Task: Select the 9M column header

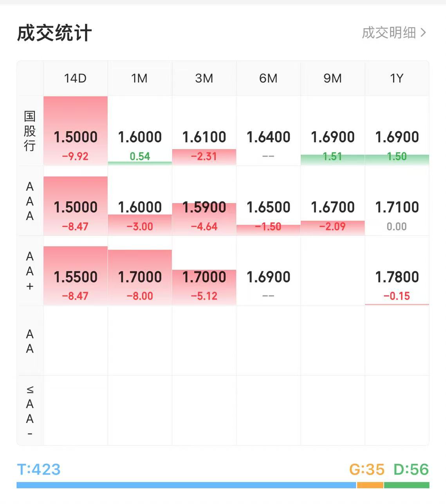Action: (x=332, y=78)
